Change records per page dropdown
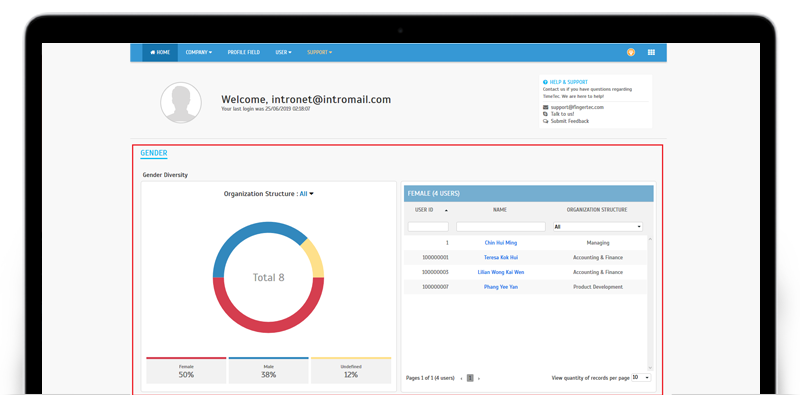 [641, 377]
